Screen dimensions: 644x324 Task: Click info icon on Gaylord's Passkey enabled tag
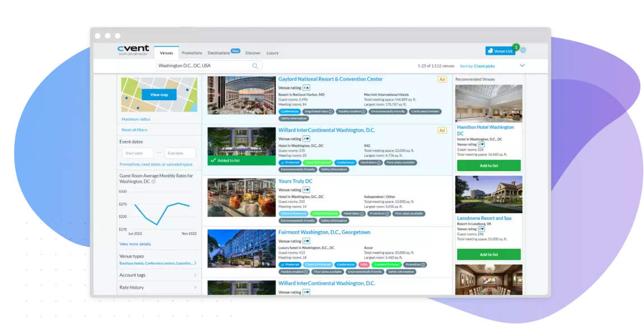(363, 112)
